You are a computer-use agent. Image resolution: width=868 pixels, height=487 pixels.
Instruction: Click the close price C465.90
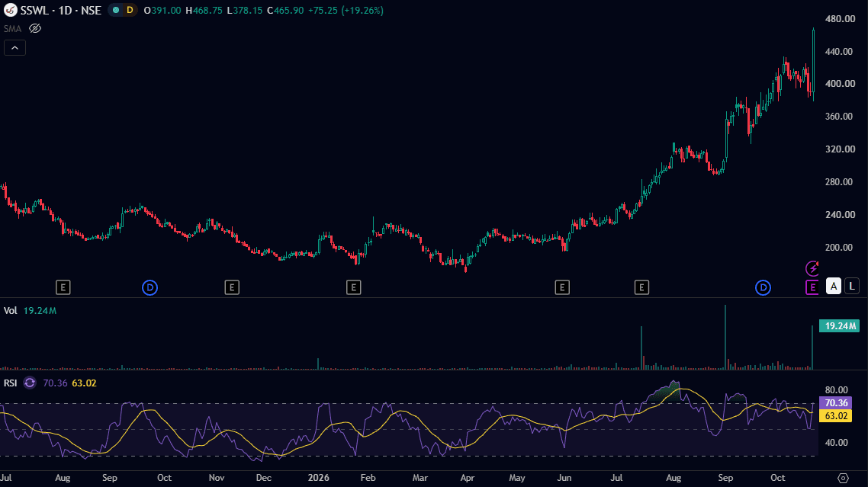pos(285,11)
